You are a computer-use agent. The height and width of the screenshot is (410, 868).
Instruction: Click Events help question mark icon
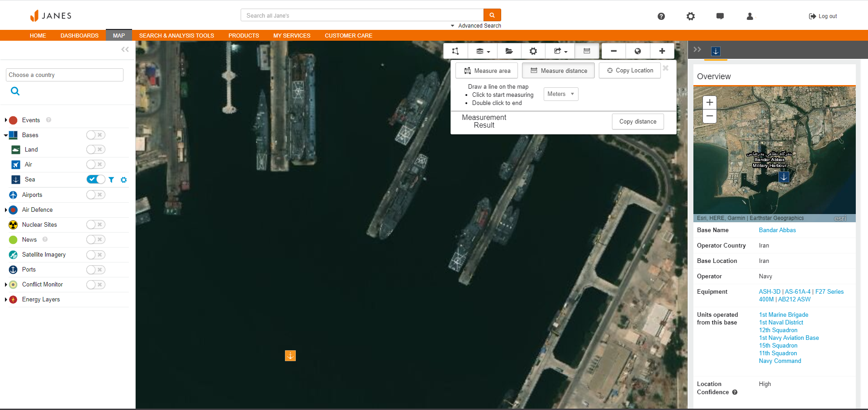click(48, 120)
